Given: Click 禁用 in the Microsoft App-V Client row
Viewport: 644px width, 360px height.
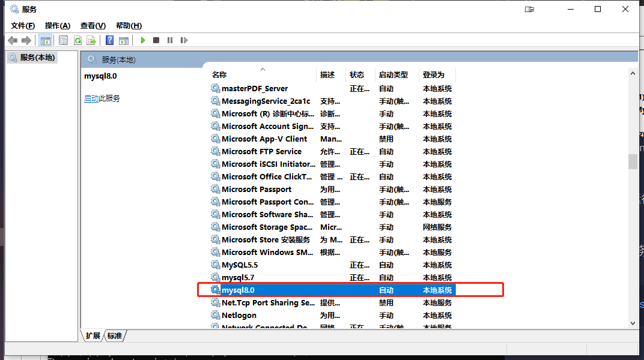Looking at the screenshot, I should coord(386,139).
